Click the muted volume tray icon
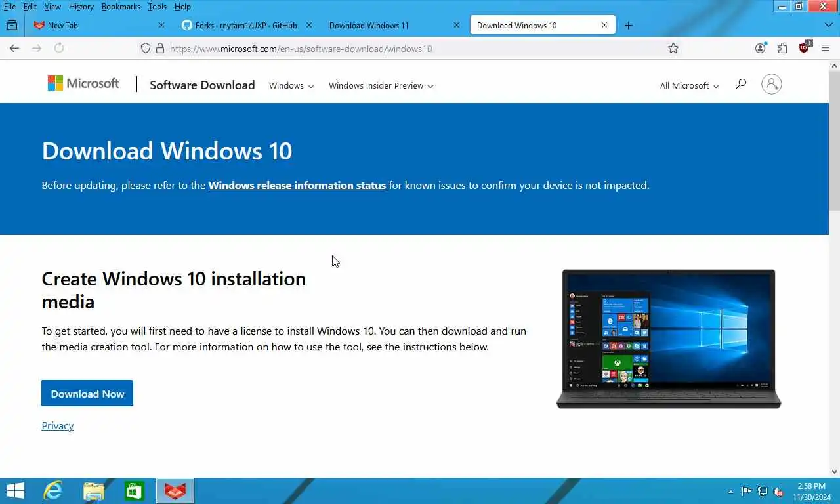Image resolution: width=840 pixels, height=504 pixels. [x=778, y=491]
